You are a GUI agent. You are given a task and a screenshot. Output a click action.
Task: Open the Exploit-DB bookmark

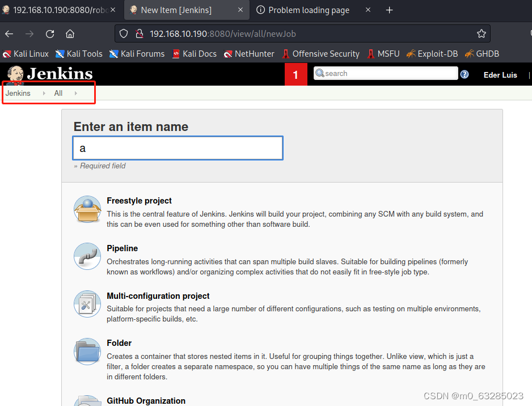pos(432,54)
